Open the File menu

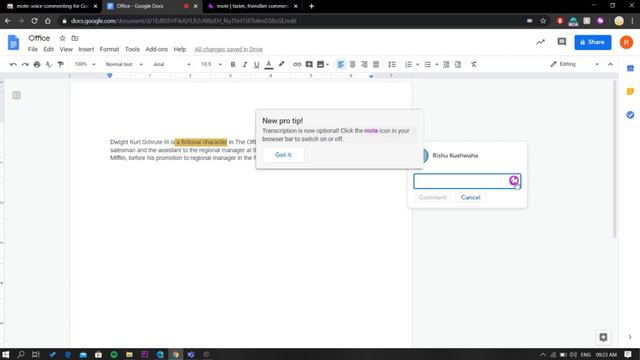point(33,49)
